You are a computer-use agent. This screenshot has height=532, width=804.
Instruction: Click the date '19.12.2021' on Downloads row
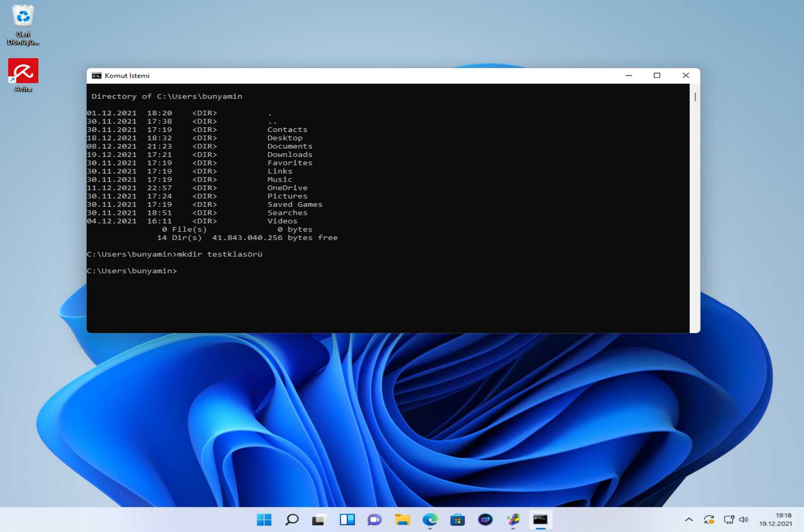112,155
